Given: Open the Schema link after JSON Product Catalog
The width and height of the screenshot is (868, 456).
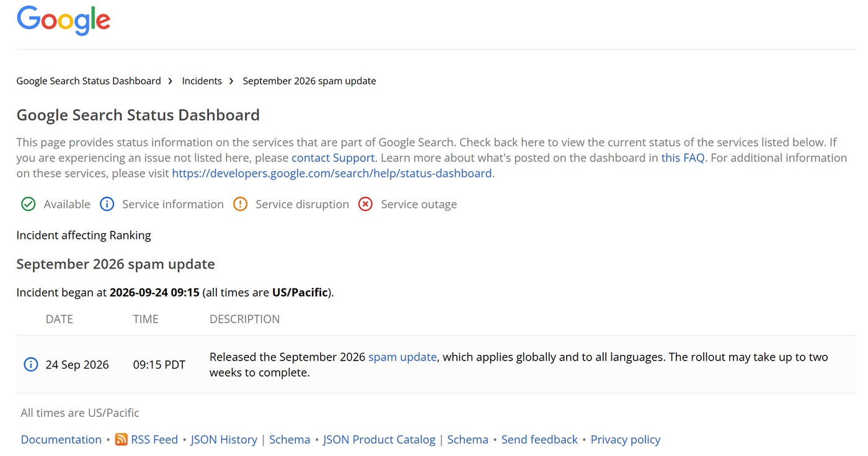Looking at the screenshot, I should (468, 439).
